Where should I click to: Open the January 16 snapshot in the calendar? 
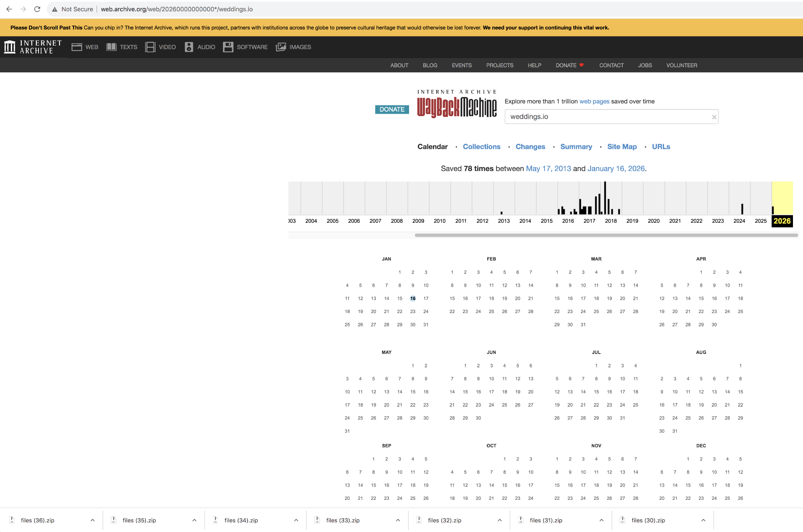tap(413, 298)
